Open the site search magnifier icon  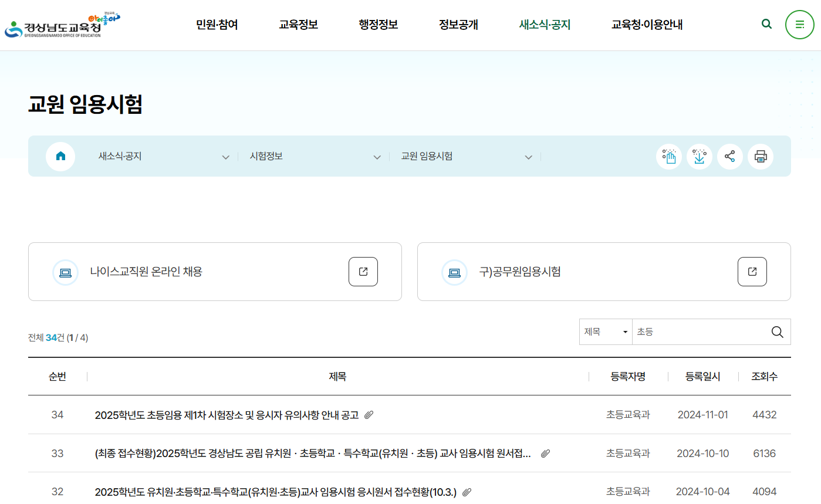(766, 24)
